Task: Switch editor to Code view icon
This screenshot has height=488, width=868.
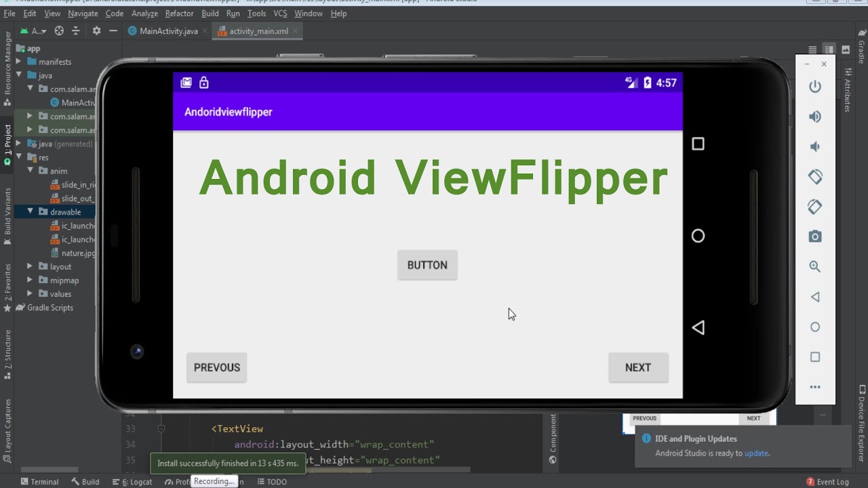Action: pos(812,49)
